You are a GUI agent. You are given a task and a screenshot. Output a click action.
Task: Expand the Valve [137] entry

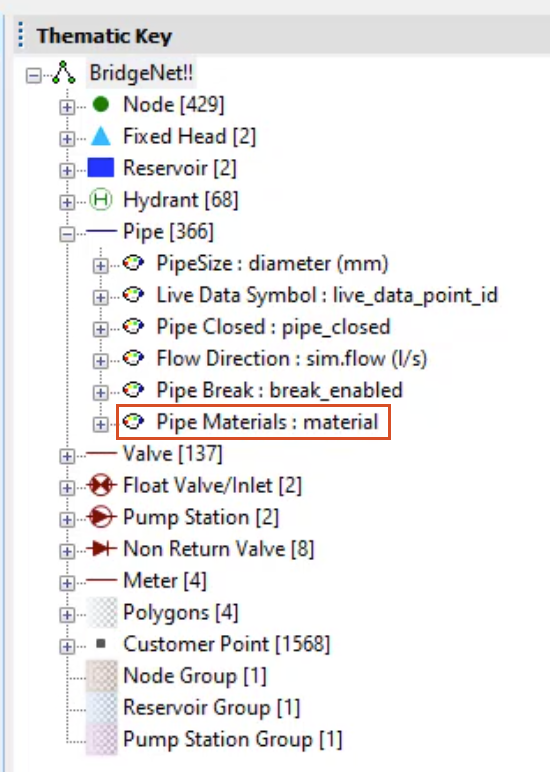click(x=67, y=456)
